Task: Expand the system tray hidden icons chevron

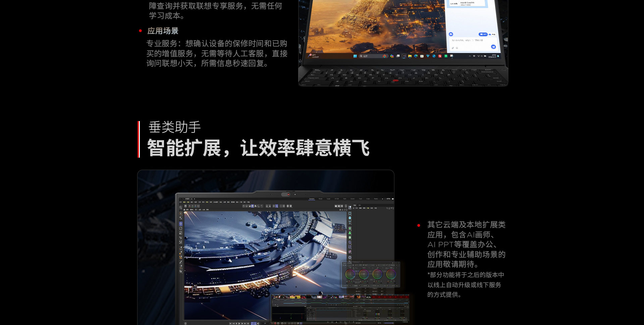Action: [470, 56]
